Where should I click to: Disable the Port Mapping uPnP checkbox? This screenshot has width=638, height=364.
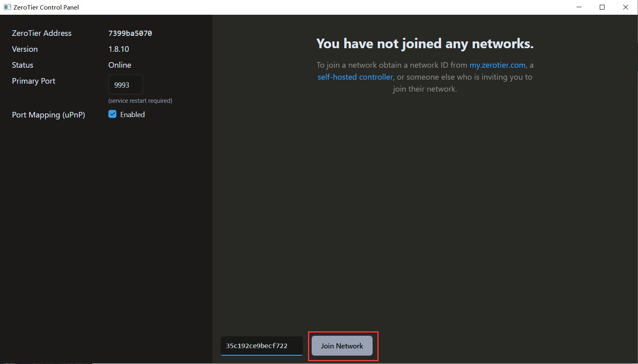(x=112, y=114)
